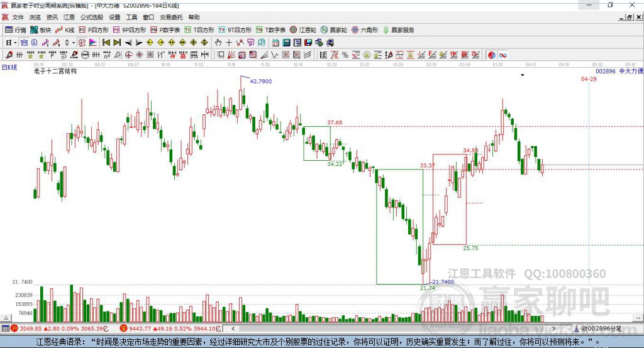Click the up triangle expander beside volume
The image size is (644, 348).
tap(6, 318)
